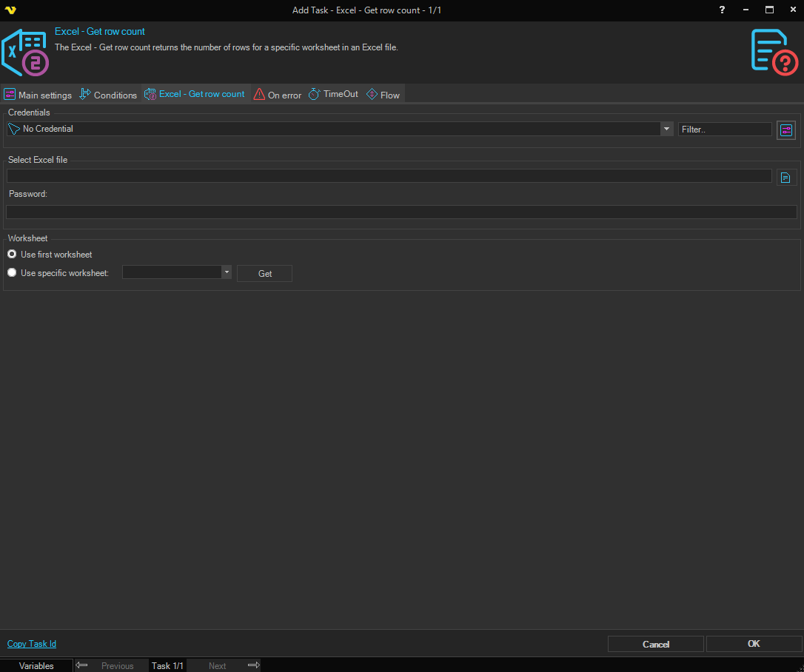Screen dimensions: 804x672
Task: Click the Copy Task Id link
Action: [32, 644]
